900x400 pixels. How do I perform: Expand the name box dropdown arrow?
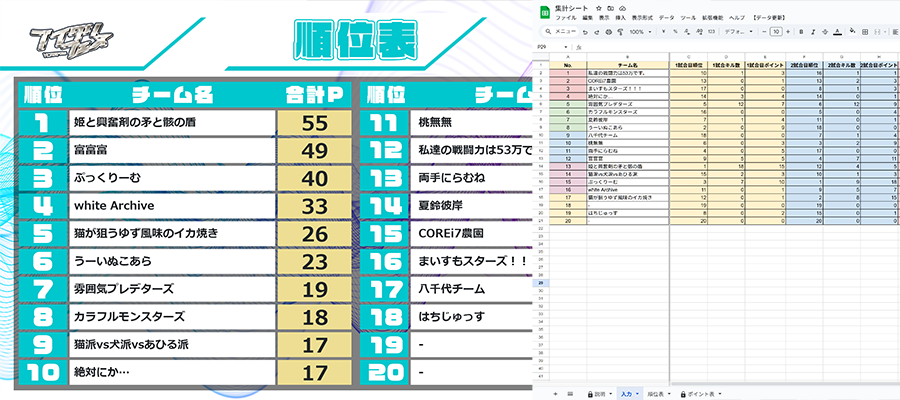pyautogui.click(x=566, y=47)
